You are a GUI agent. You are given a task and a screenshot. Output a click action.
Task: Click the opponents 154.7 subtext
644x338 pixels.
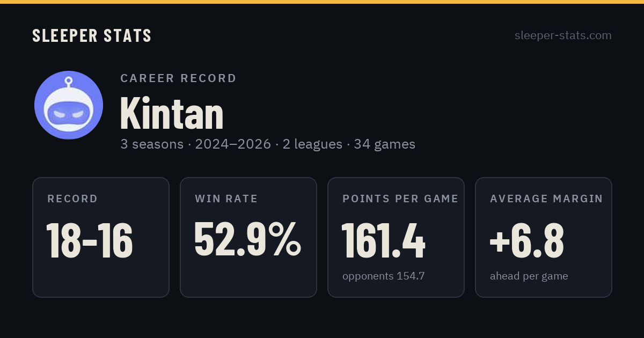tap(384, 276)
